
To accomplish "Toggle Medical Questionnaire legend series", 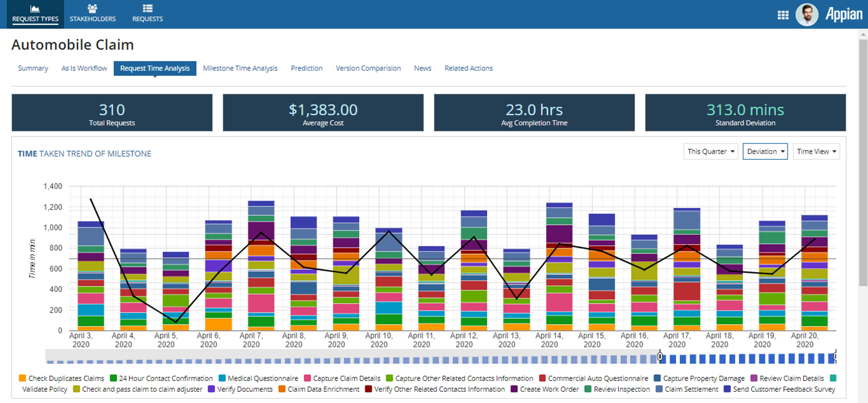I will (258, 378).
